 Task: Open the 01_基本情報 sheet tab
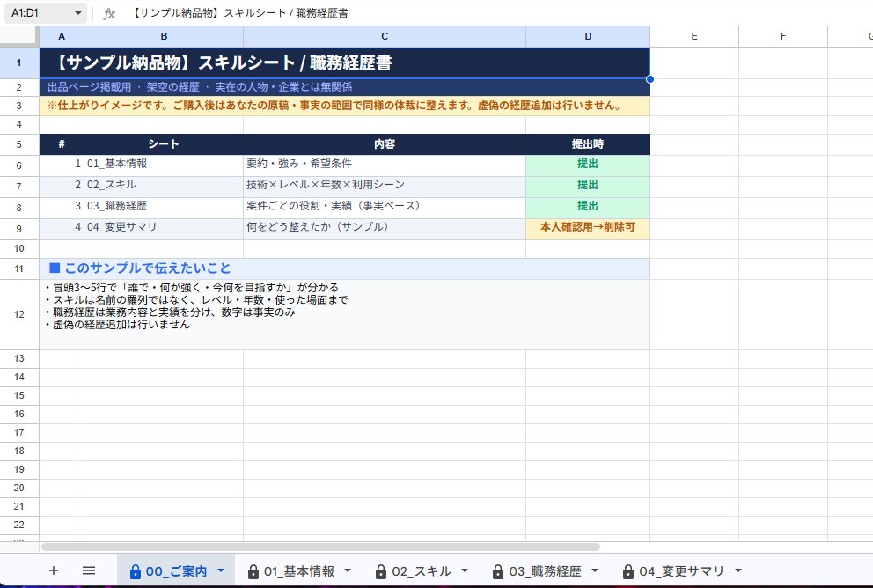point(299,571)
